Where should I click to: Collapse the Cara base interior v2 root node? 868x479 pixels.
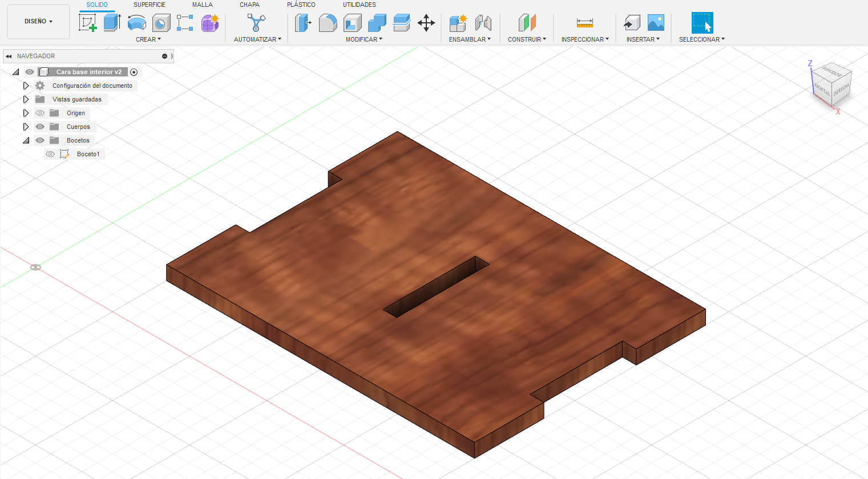[16, 72]
